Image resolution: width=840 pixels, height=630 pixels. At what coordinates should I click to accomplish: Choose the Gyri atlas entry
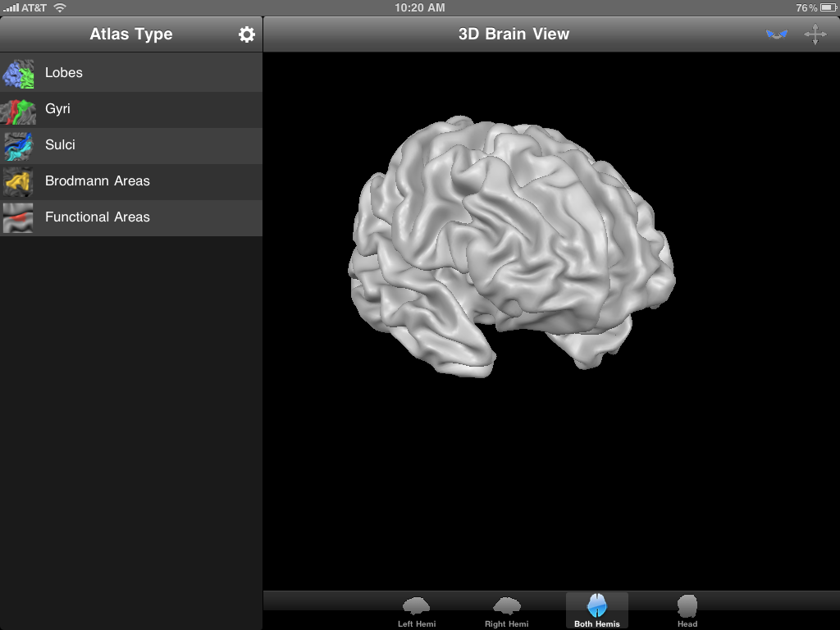[57, 109]
